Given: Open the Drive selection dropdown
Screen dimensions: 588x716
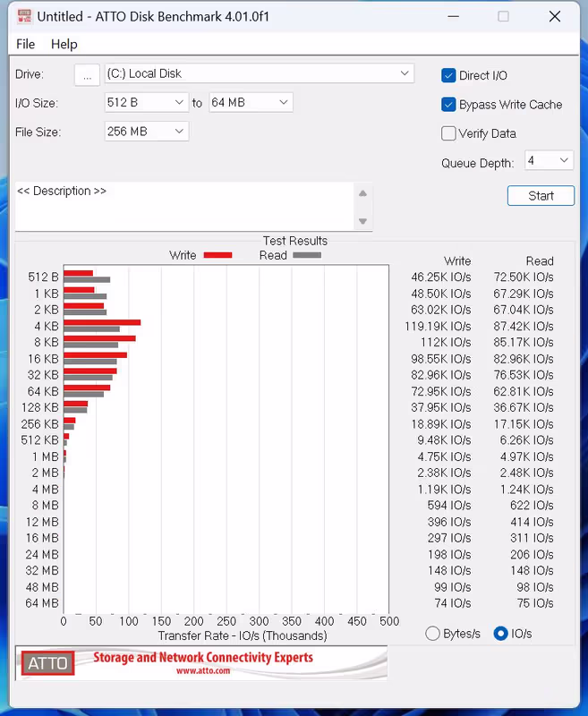Looking at the screenshot, I should 259,74.
